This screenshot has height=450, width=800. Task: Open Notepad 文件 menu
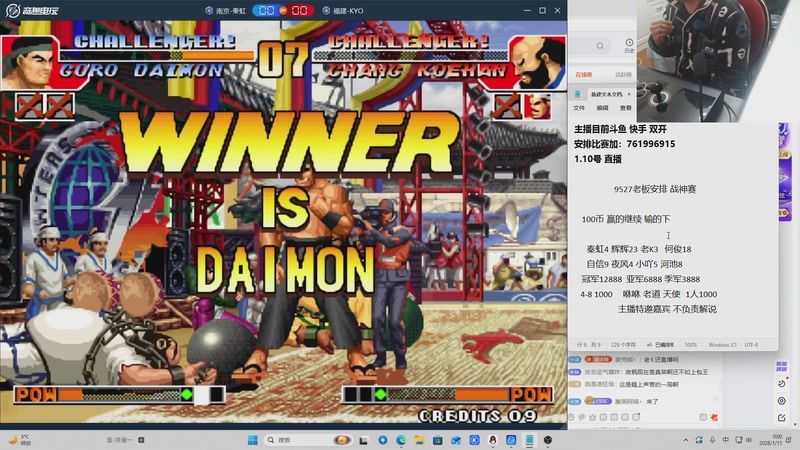[x=579, y=108]
